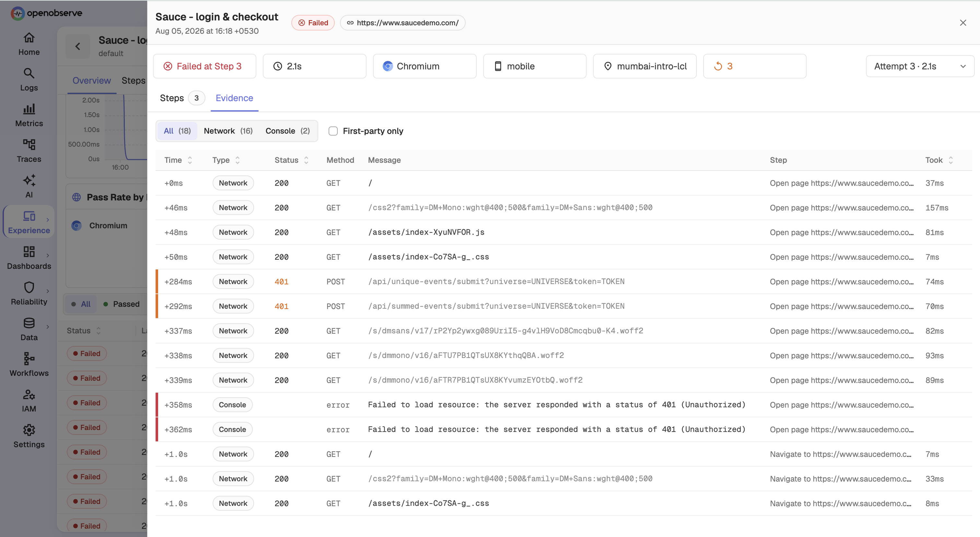The height and width of the screenshot is (537, 980).
Task: Open Logs from the sidebar
Action: tap(29, 80)
